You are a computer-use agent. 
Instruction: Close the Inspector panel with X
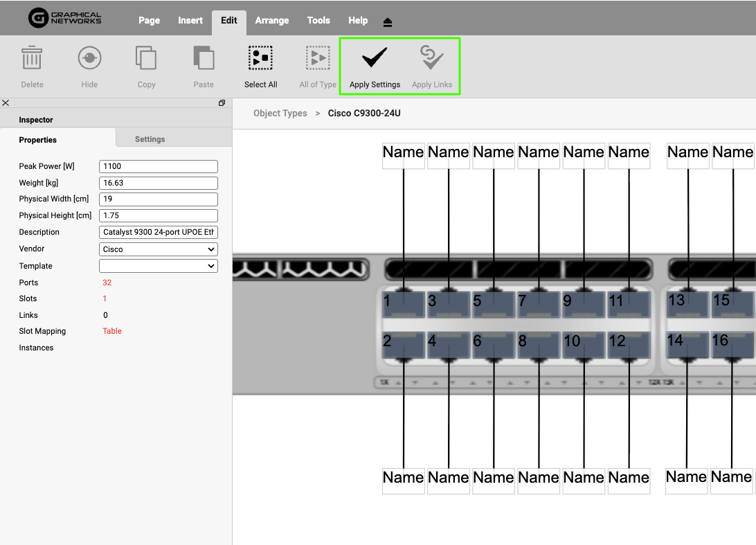pyautogui.click(x=6, y=103)
